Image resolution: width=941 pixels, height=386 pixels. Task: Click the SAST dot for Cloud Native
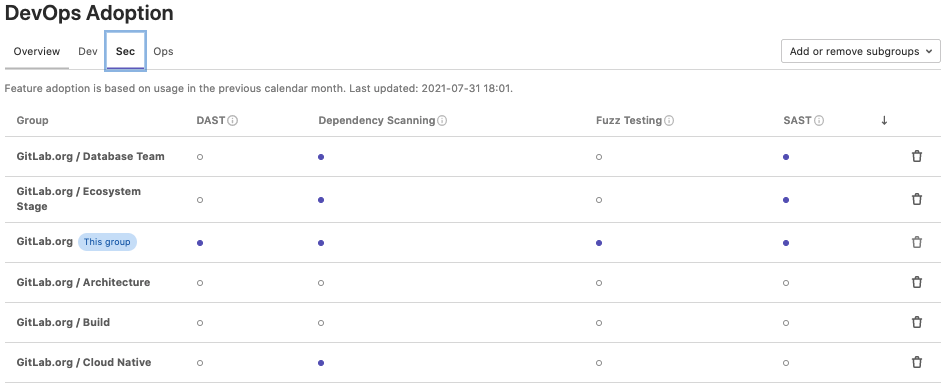pyautogui.click(x=786, y=363)
